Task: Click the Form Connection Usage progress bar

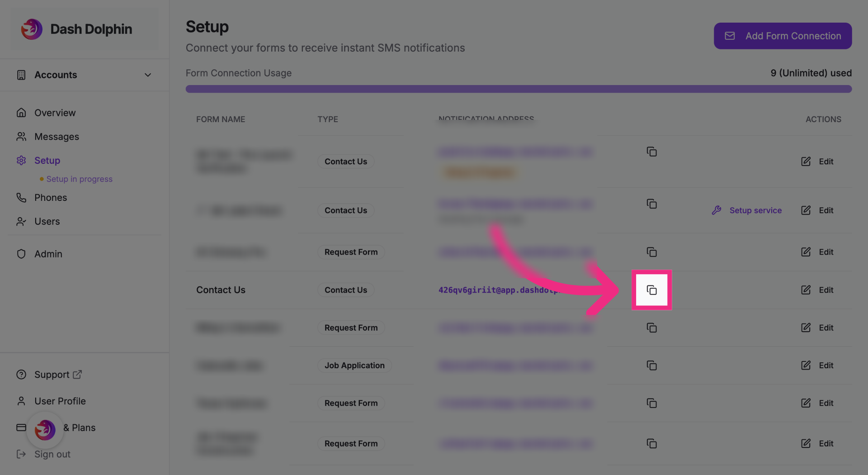Action: [519, 89]
